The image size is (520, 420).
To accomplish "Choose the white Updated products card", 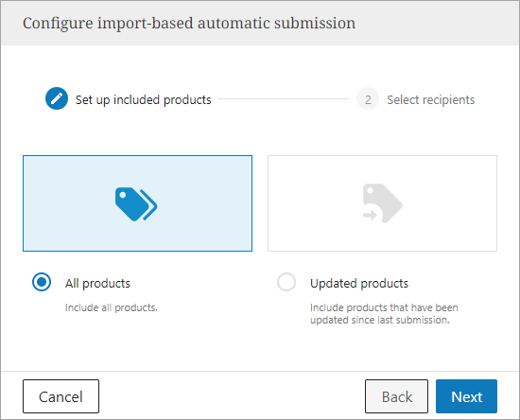I will pyautogui.click(x=382, y=203).
